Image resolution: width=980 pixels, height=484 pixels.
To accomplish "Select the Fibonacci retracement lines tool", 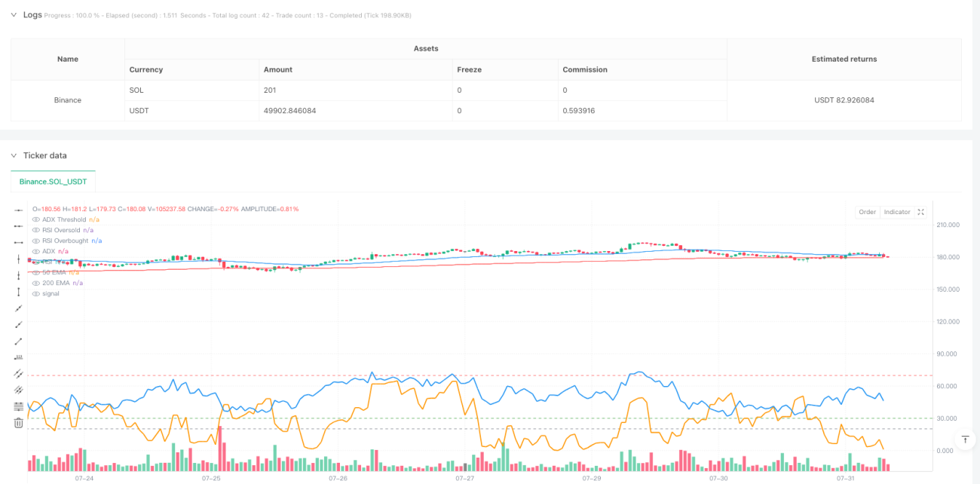I will click(x=19, y=407).
